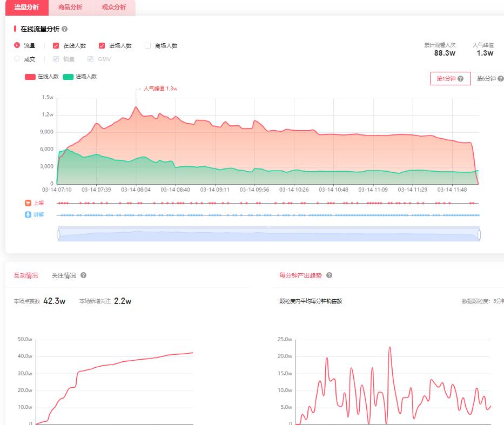Click help icon beside 每分钟产出趋势
The image size is (504, 425).
coord(329,275)
